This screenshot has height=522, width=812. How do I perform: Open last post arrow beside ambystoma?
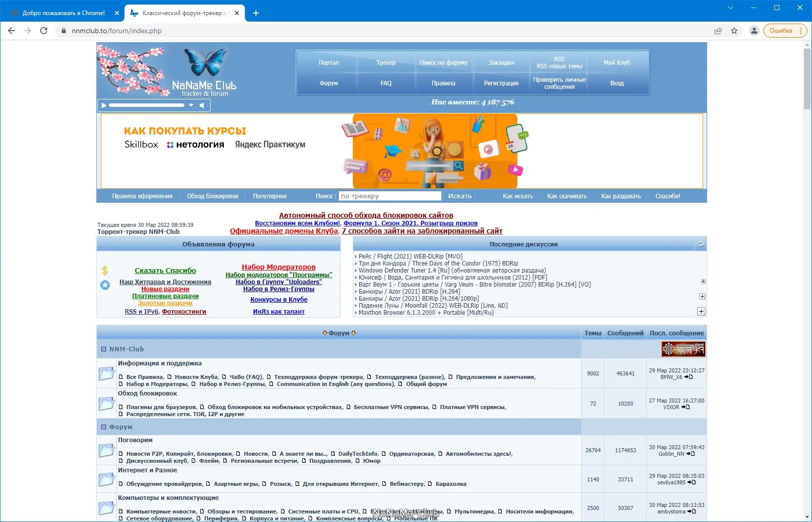point(692,511)
